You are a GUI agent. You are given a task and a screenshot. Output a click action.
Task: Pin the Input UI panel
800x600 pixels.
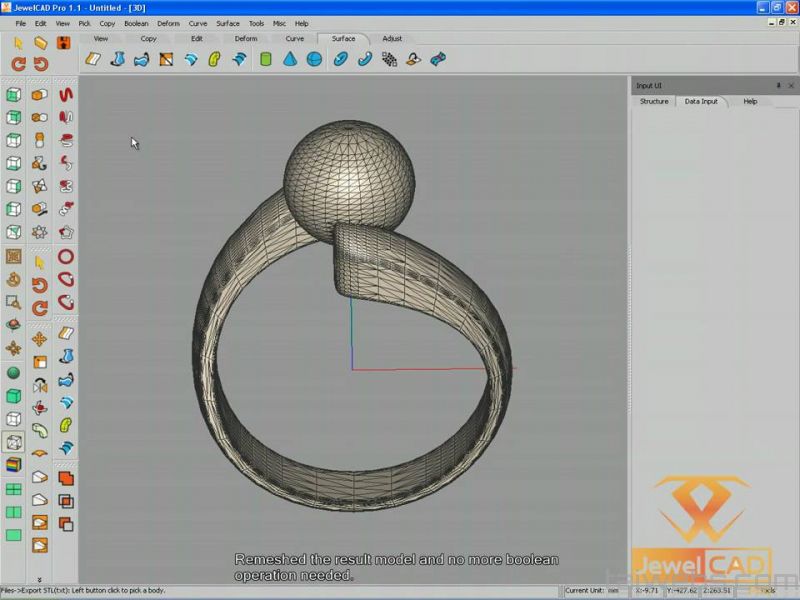(778, 86)
